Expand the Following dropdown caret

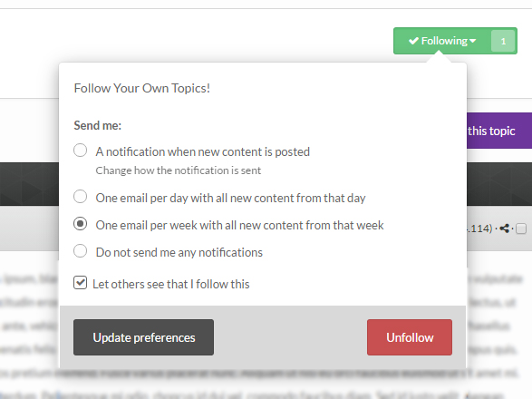tap(472, 41)
